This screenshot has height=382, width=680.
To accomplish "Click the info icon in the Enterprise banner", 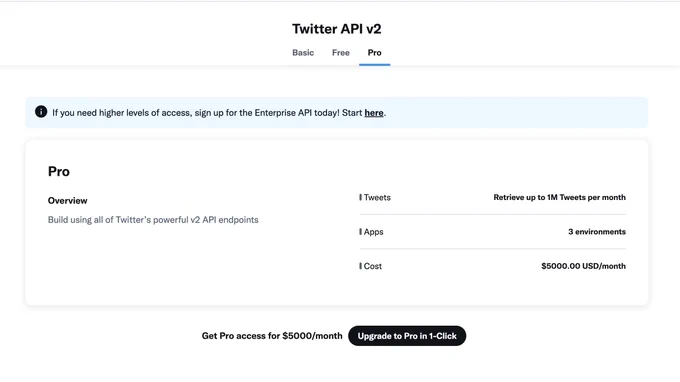I will [41, 111].
